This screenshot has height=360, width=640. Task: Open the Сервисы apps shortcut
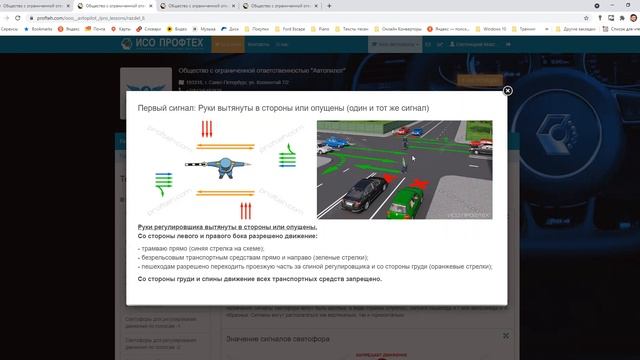(9, 29)
